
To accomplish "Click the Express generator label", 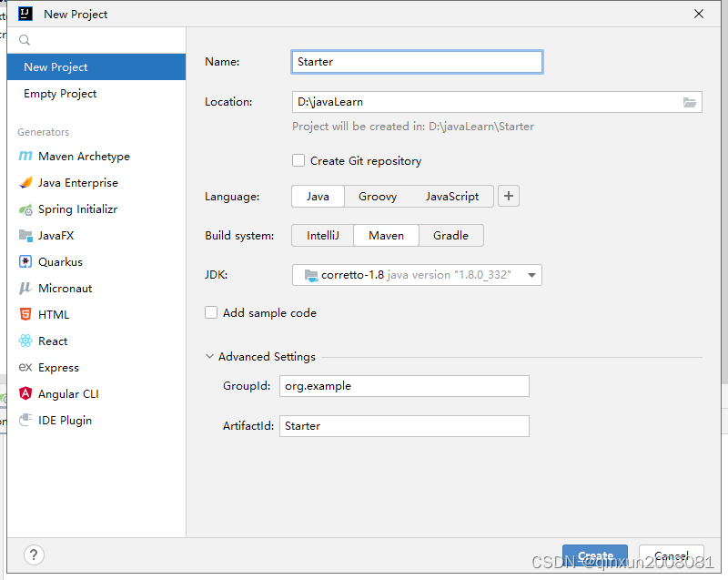I will [x=58, y=367].
